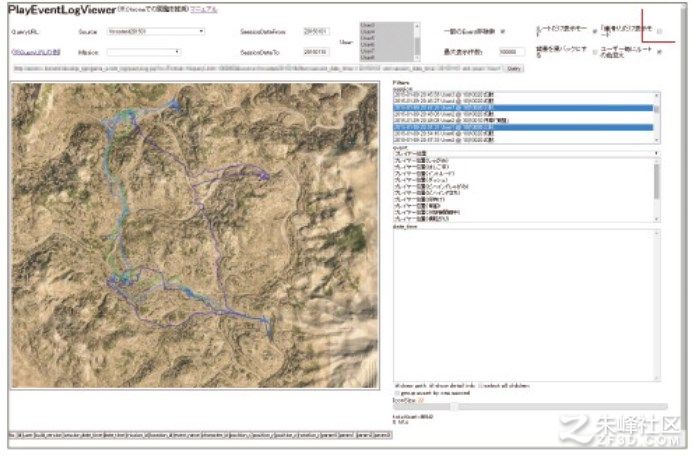Screen dimensions: 692x456
Task: Select the first highlighted session entry
Action: [523, 108]
